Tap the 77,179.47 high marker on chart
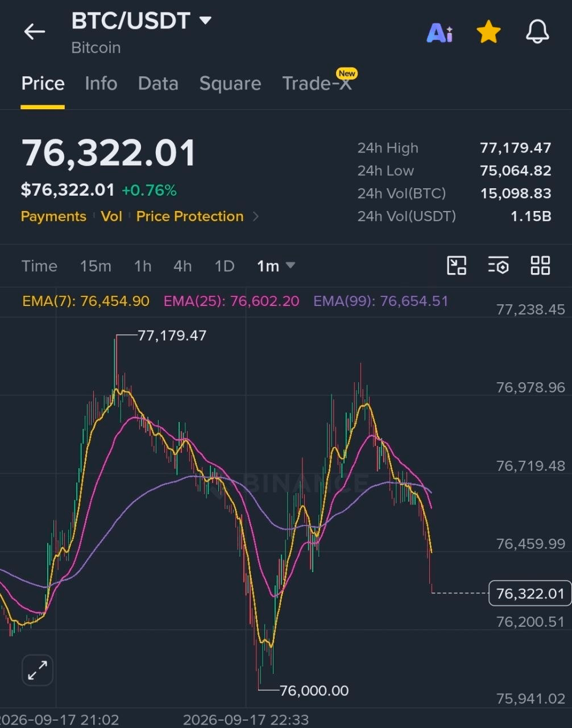 click(x=172, y=336)
